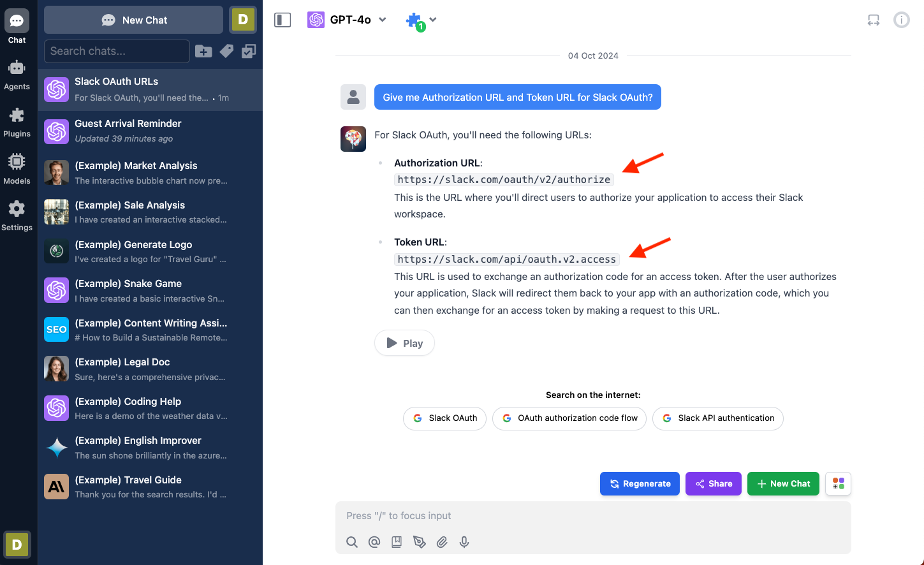Focus the message input box
The image size is (924, 565).
click(x=593, y=516)
